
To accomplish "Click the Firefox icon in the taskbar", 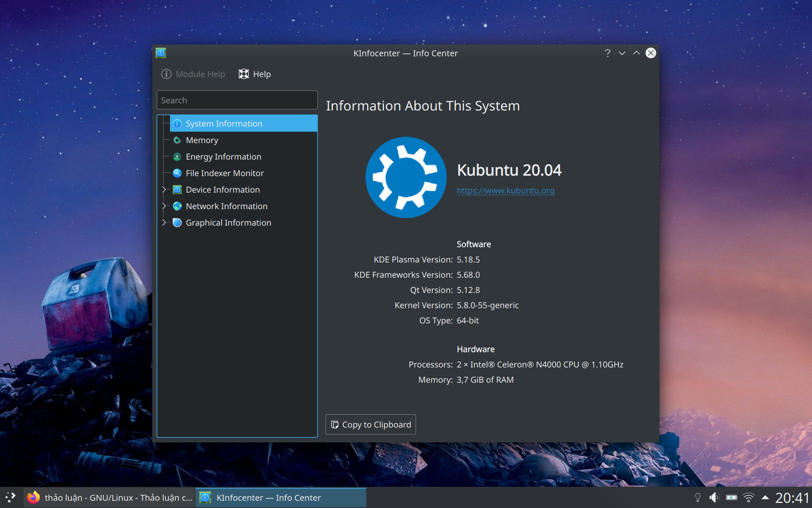I will tap(33, 497).
